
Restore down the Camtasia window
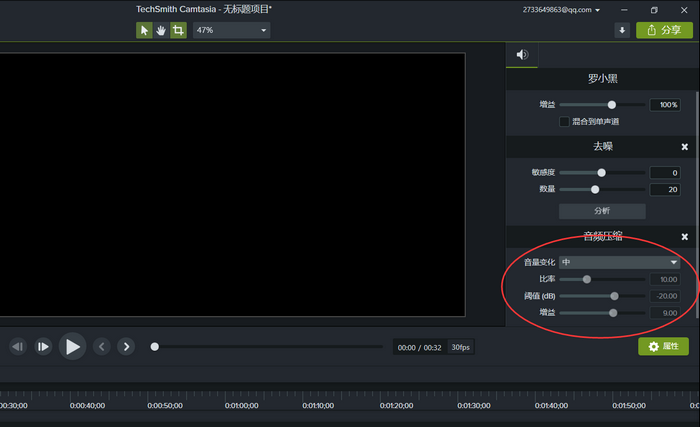click(654, 10)
